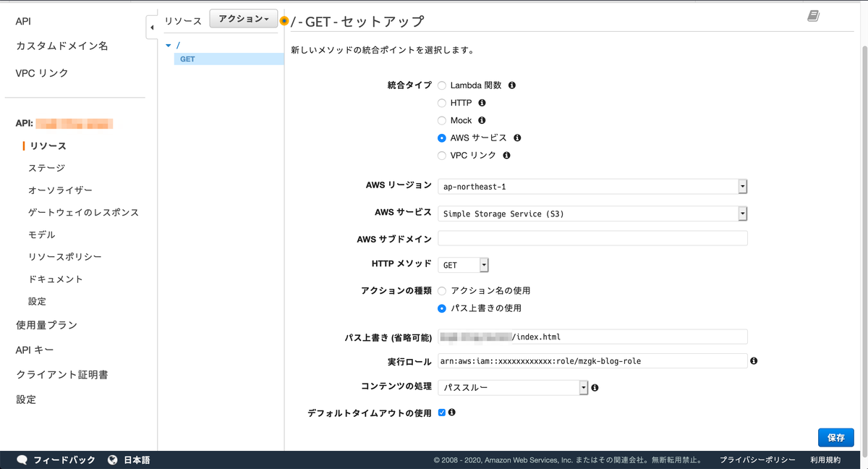Open API in the sidebar
Screen dimensions: 868x469
point(23,22)
